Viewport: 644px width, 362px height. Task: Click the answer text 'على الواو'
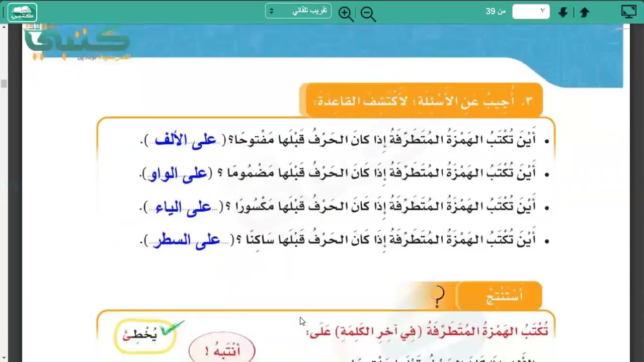(178, 173)
